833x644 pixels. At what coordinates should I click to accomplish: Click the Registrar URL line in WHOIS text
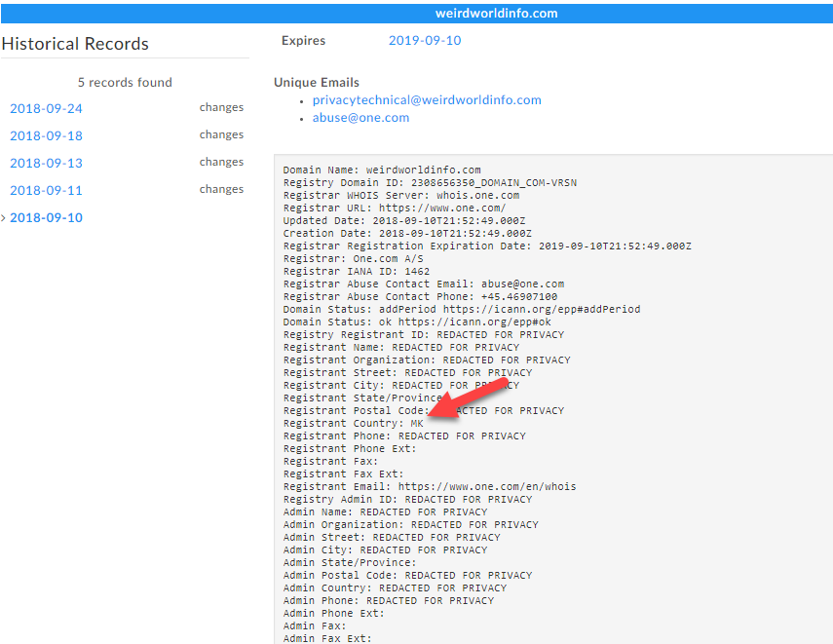[394, 208]
